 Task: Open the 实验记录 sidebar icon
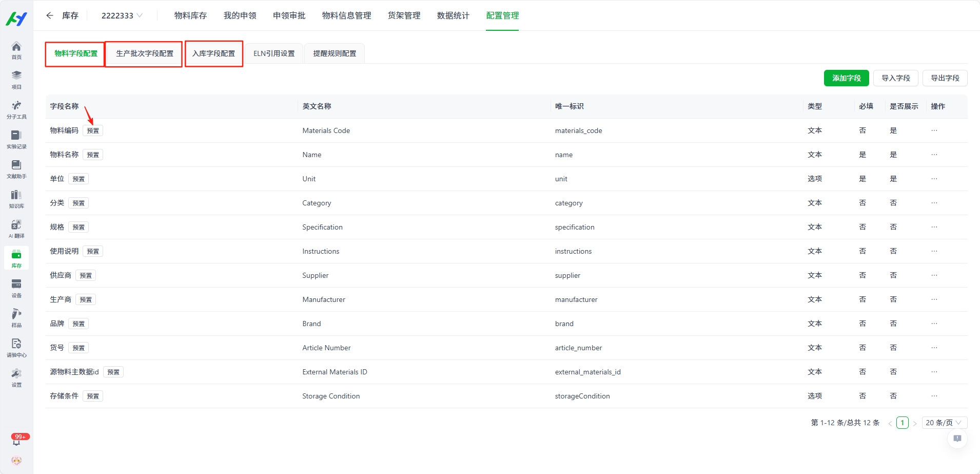click(x=16, y=139)
